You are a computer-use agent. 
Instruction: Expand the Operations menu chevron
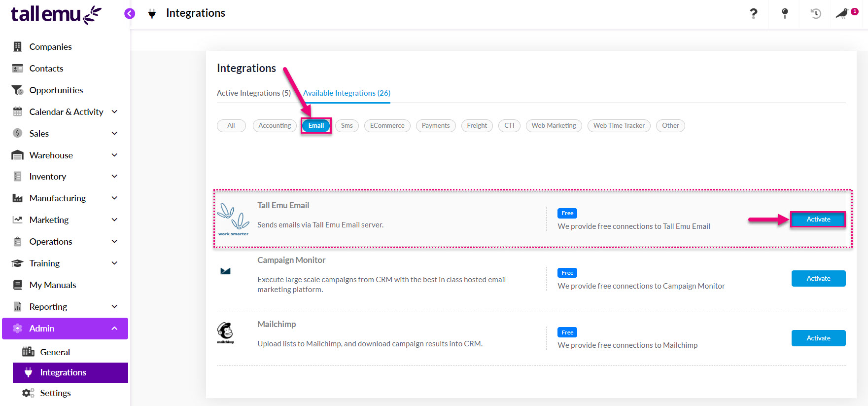coord(114,241)
